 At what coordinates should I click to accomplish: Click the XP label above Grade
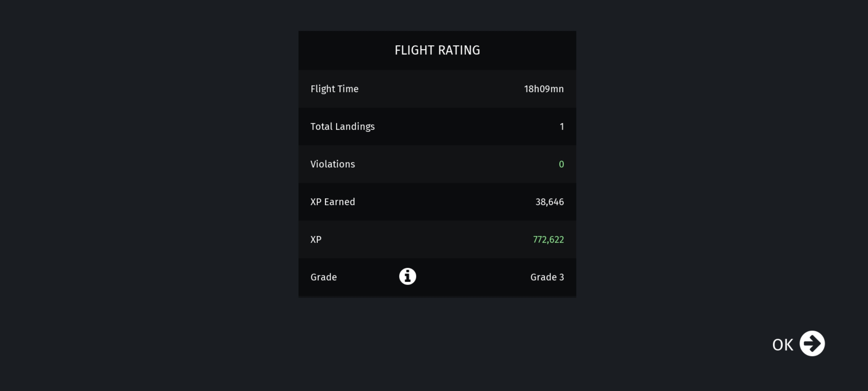pos(316,240)
